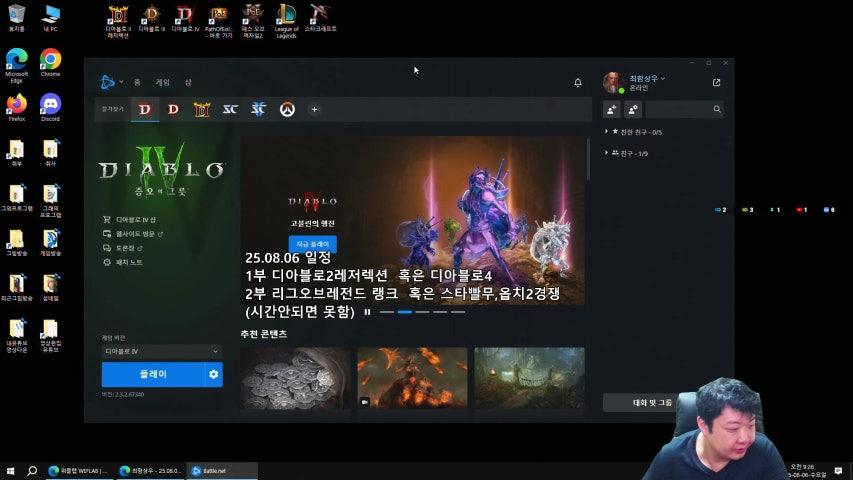Open the profile avatar
The height and width of the screenshot is (480, 853).
tap(613, 82)
